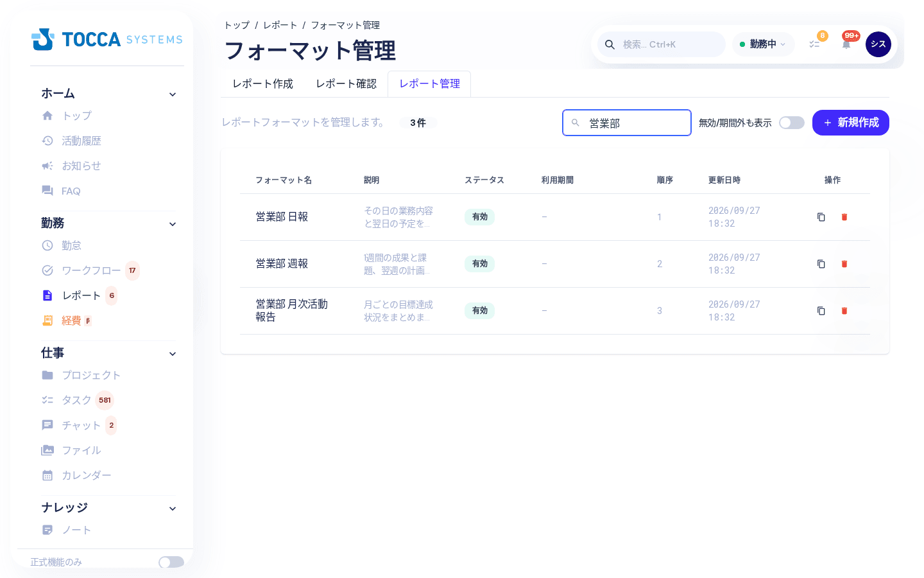Delete the 営業部 週報 format
The image size is (924, 578).
click(x=844, y=264)
